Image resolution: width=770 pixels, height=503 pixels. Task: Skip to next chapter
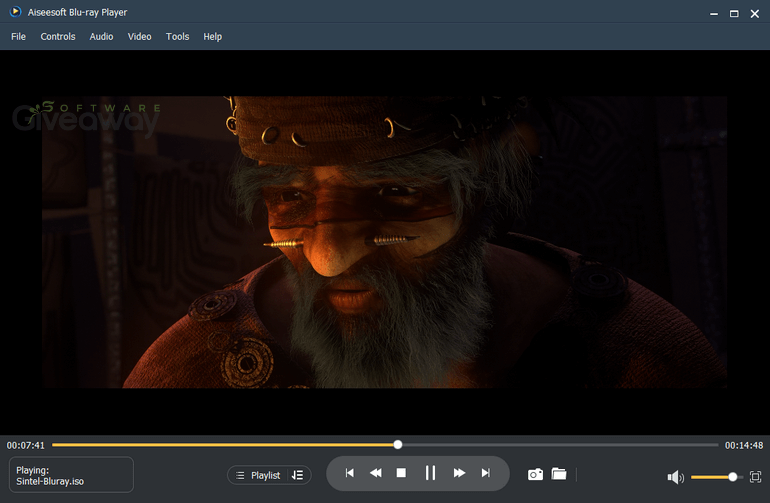click(486, 473)
